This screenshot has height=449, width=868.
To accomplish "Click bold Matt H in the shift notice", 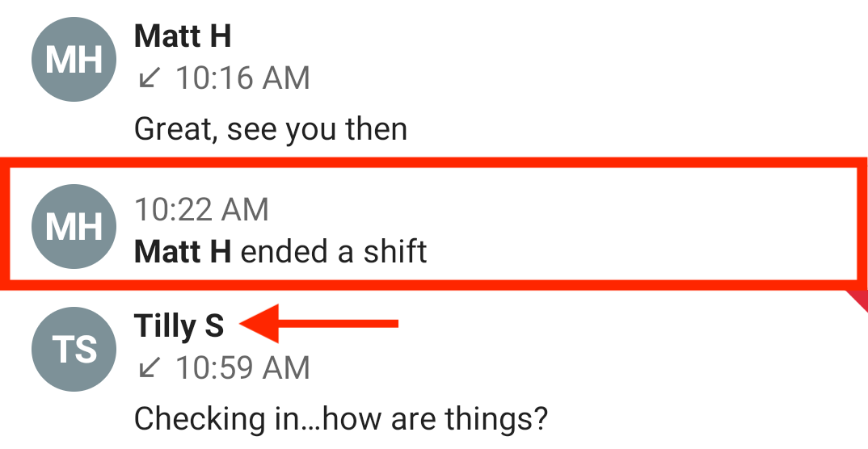I will (183, 252).
